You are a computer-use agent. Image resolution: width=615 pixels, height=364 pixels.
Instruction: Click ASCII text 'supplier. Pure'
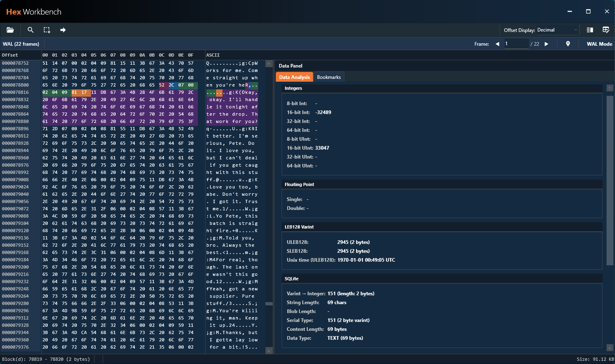click(232, 296)
